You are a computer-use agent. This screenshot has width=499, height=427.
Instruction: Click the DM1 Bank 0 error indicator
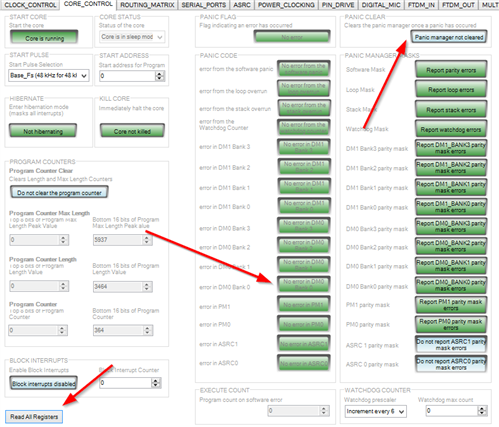304,206
